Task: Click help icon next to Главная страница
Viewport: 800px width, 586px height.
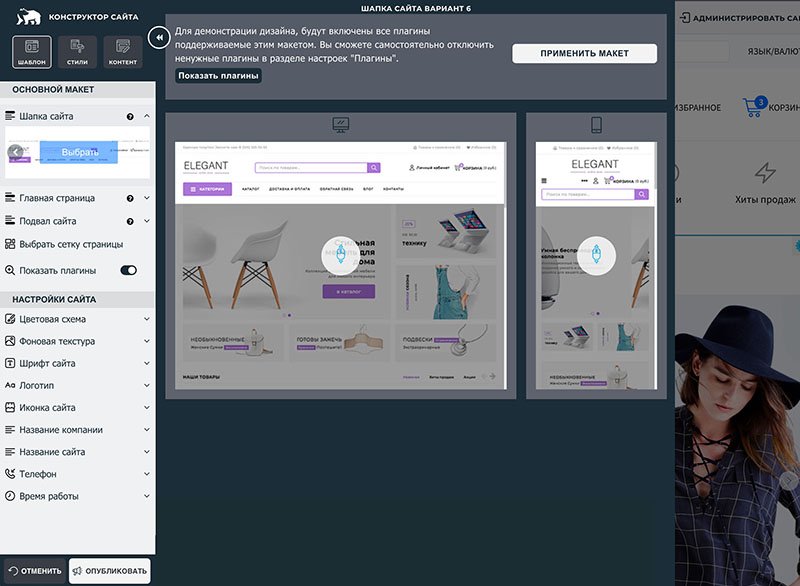Action: click(x=130, y=198)
